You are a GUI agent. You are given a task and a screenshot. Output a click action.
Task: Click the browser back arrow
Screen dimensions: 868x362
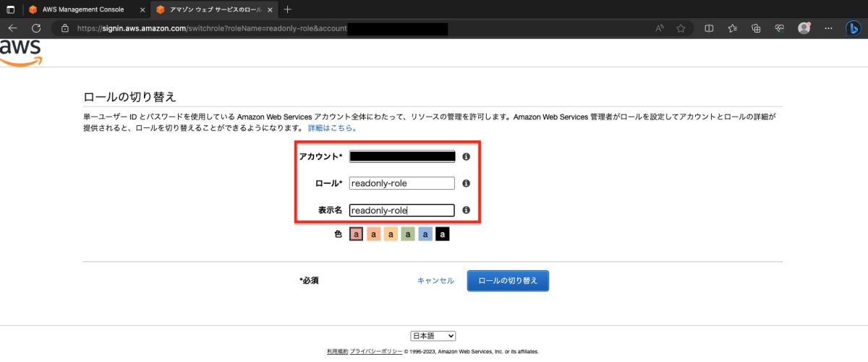pos(12,28)
